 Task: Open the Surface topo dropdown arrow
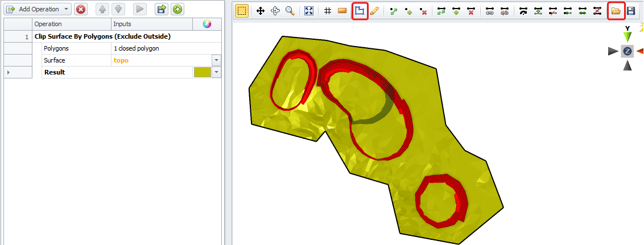point(216,60)
